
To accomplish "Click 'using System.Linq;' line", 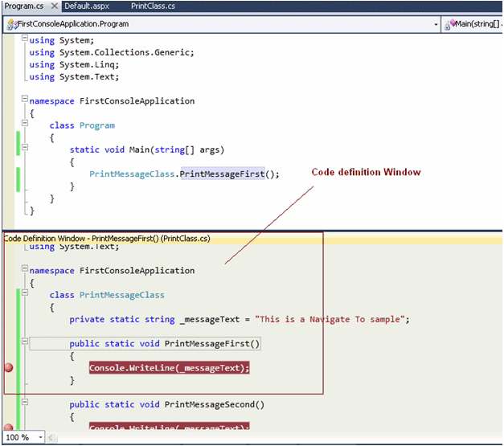I will [x=74, y=65].
